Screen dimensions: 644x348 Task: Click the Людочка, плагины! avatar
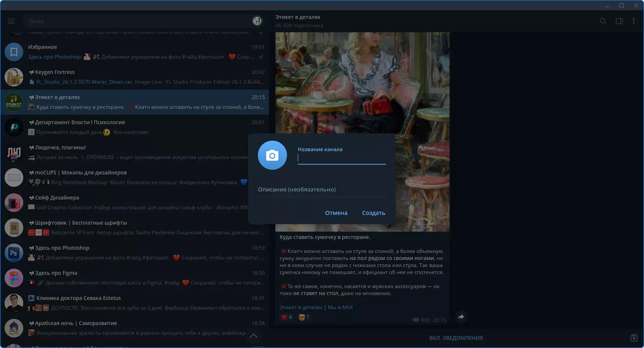(14, 152)
